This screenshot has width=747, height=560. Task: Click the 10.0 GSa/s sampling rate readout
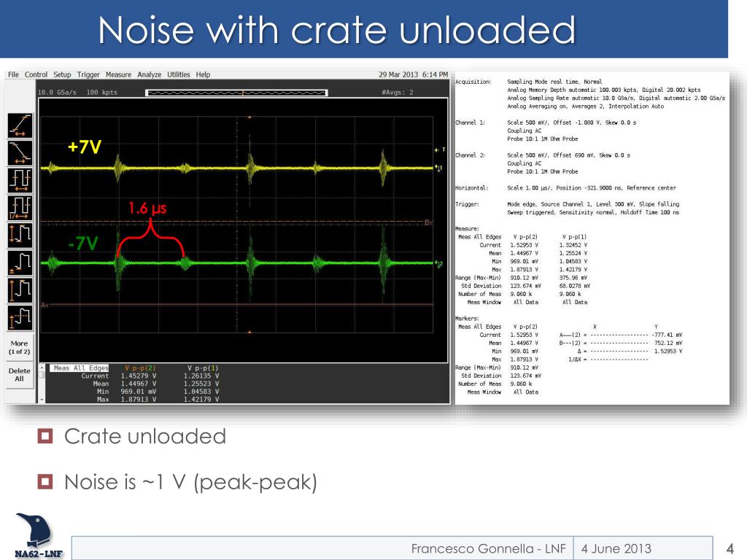[x=57, y=93]
